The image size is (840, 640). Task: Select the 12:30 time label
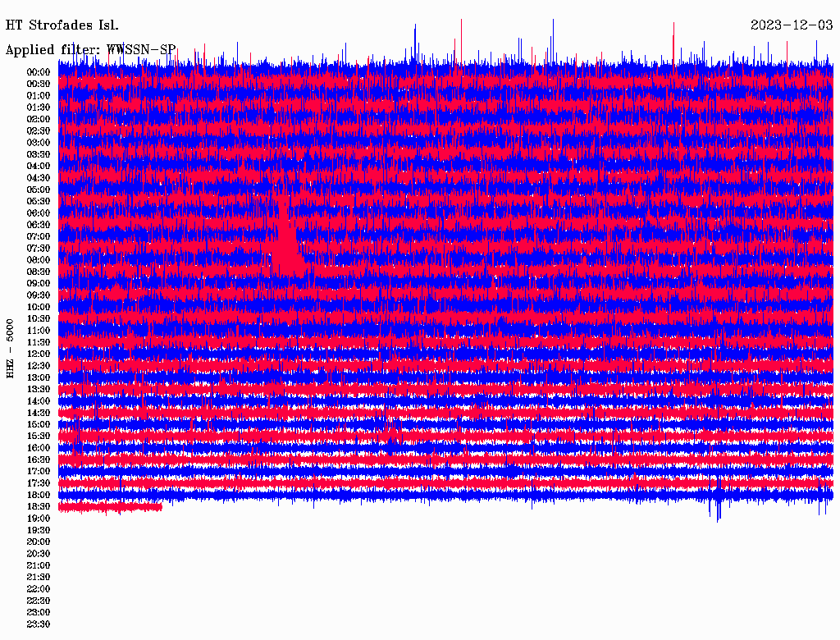(39, 366)
